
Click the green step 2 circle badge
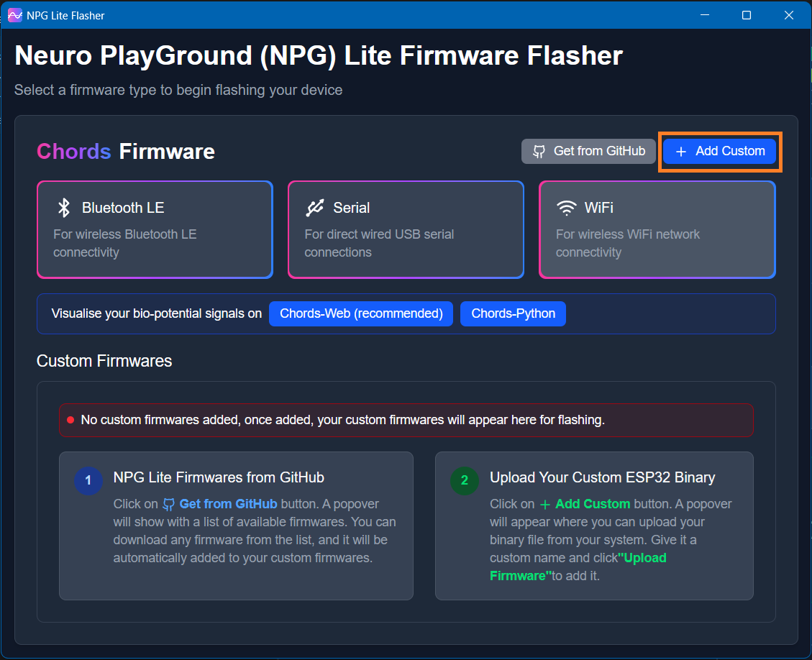pos(465,480)
